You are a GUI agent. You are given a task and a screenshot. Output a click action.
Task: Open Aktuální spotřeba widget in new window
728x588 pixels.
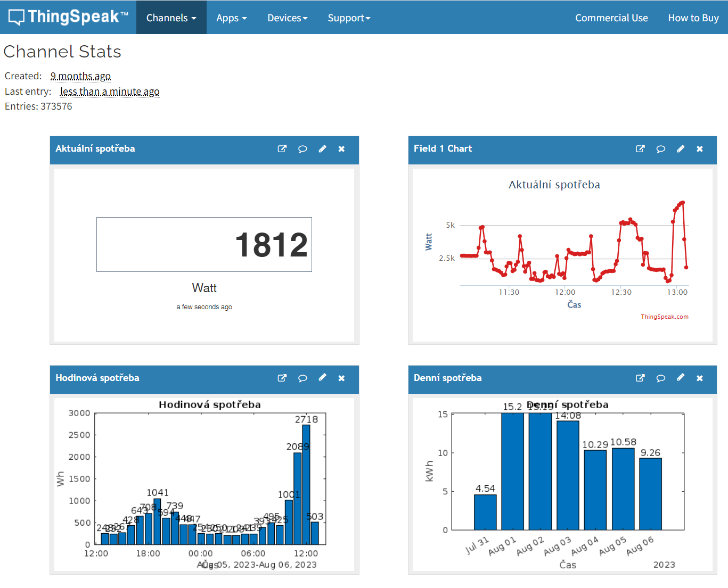[282, 149]
